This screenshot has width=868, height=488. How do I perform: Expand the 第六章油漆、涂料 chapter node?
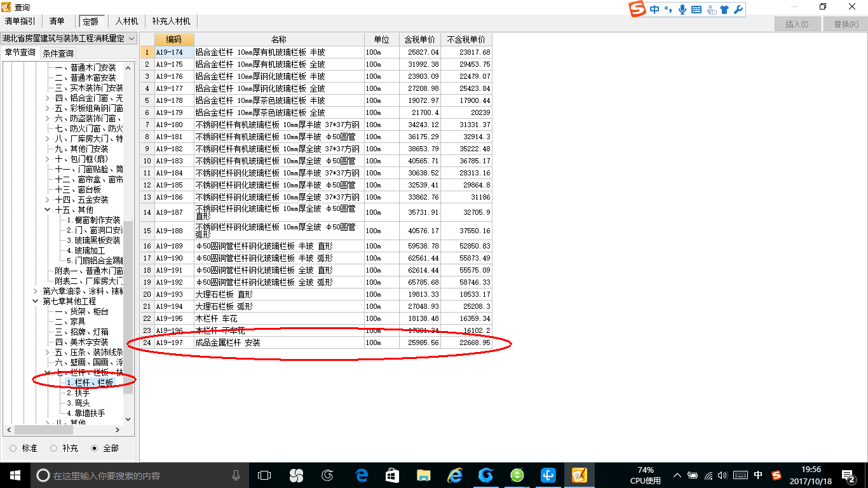tap(36, 291)
